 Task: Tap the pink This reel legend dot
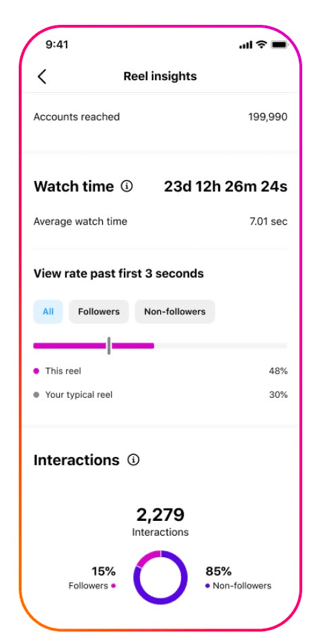click(36, 371)
